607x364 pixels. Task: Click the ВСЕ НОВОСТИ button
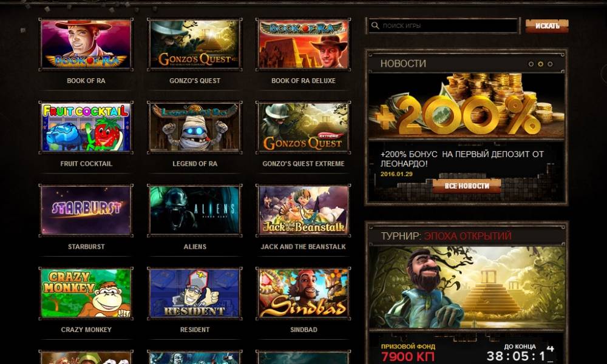[466, 186]
